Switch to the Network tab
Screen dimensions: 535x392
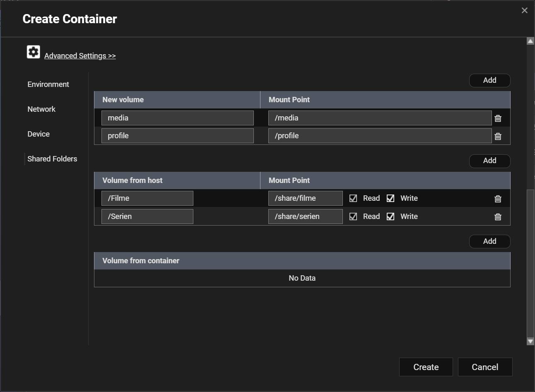coord(41,109)
